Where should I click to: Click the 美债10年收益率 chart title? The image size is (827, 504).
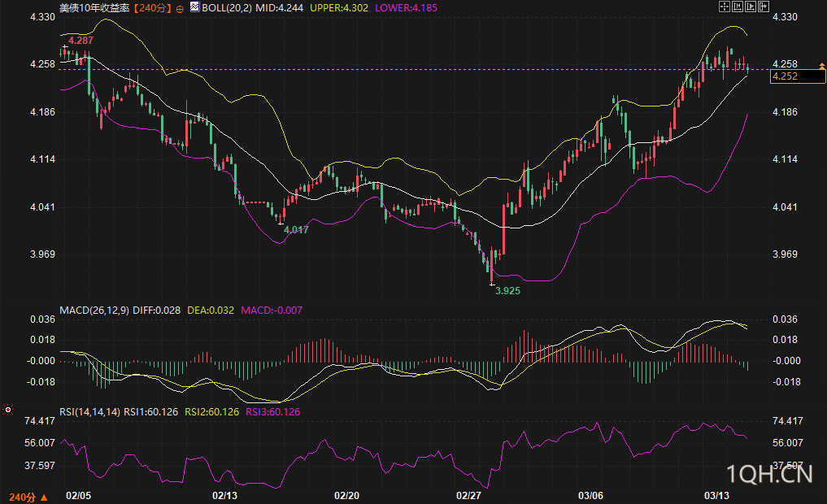point(94,7)
